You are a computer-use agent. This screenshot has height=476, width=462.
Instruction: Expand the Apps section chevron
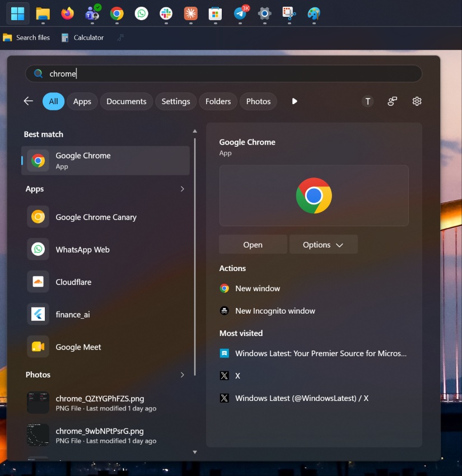(x=182, y=189)
